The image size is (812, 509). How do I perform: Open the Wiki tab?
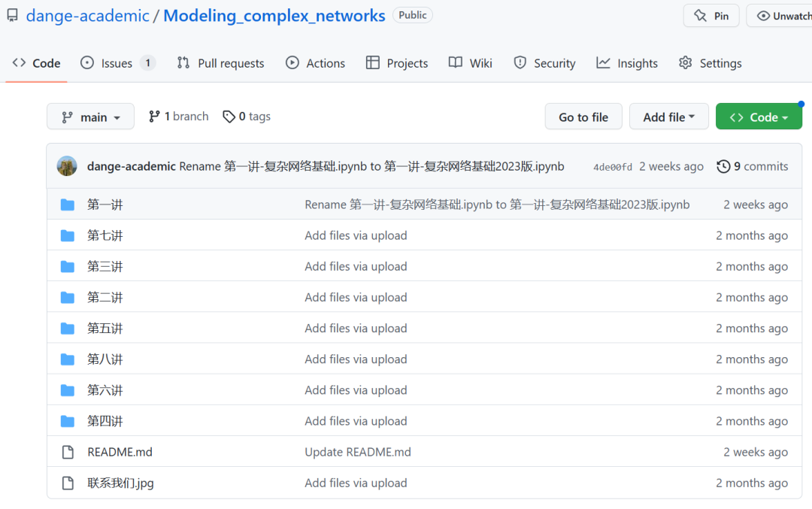(470, 63)
